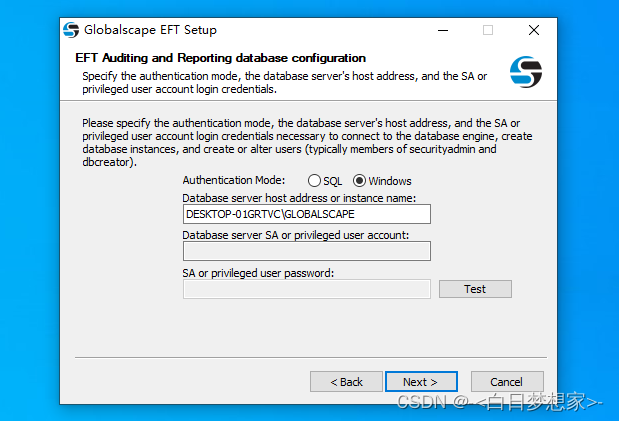Choose the Windows authentication radio button
619x421 pixels.
360,181
